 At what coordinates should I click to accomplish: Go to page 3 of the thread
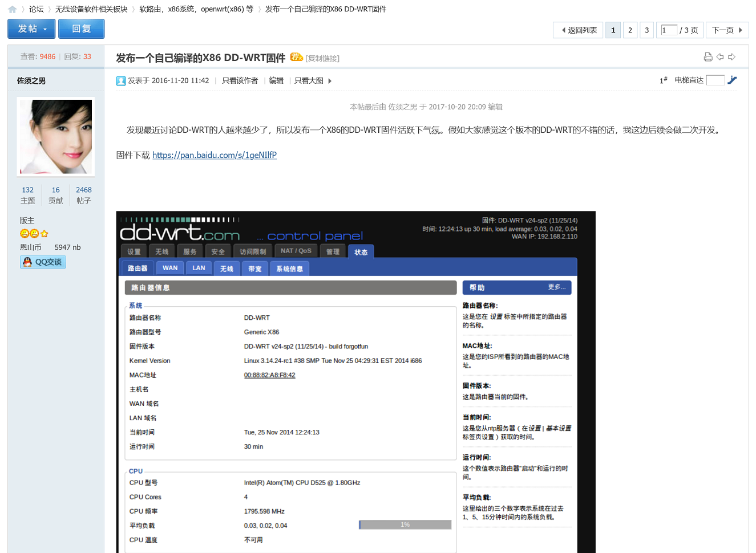click(x=646, y=30)
